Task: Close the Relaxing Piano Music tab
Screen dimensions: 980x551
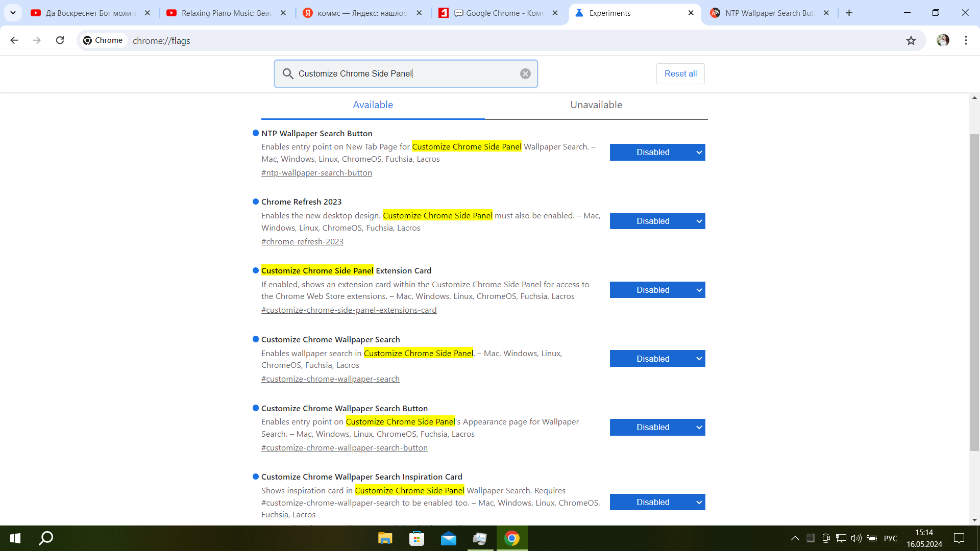Action: [283, 13]
